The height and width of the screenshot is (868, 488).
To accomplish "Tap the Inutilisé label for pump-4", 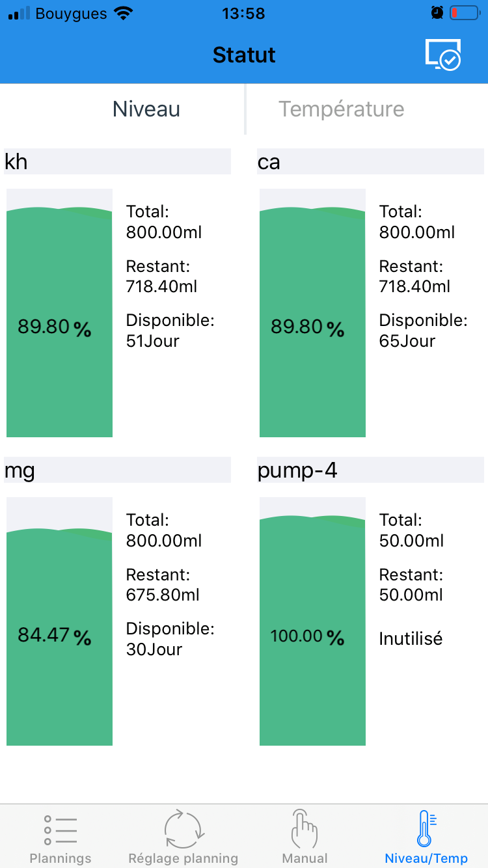I will pos(411,638).
